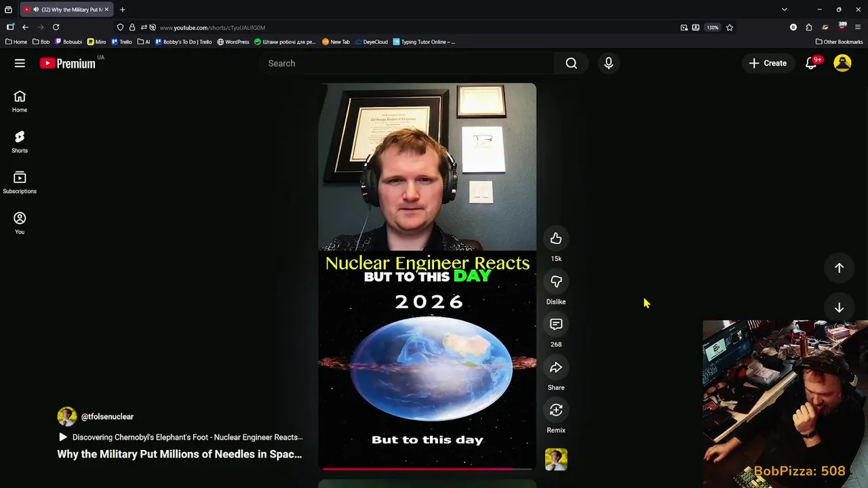Open the Create menu
This screenshot has height=488, width=868.
pyautogui.click(x=768, y=63)
